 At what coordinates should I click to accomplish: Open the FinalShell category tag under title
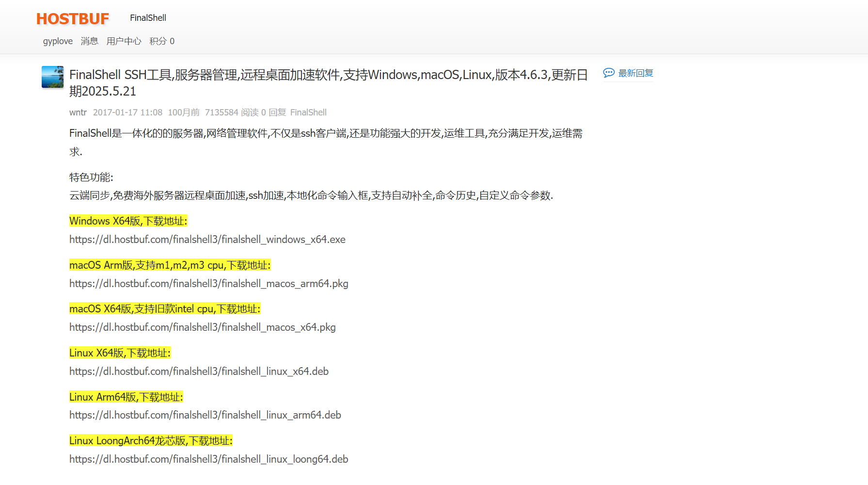pyautogui.click(x=308, y=113)
